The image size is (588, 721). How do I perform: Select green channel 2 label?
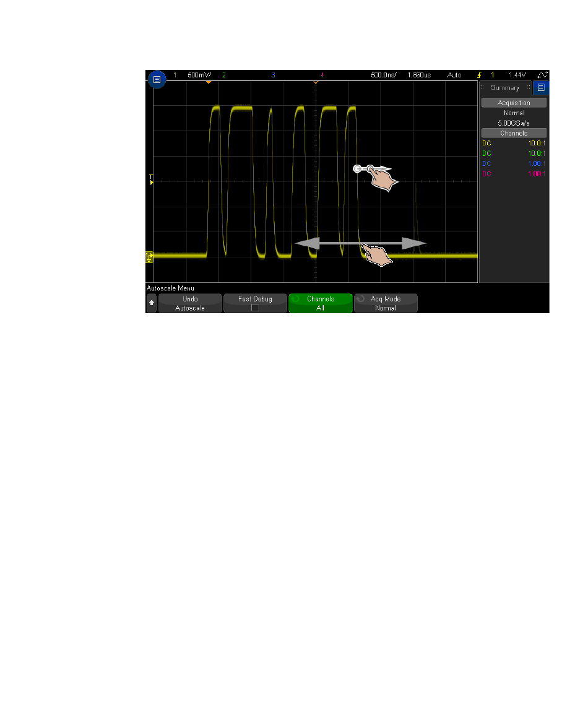224,75
